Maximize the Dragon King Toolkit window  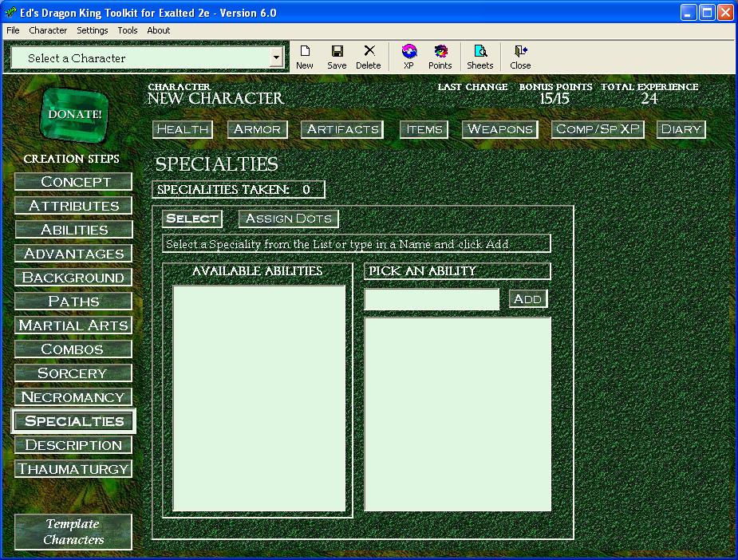click(707, 12)
